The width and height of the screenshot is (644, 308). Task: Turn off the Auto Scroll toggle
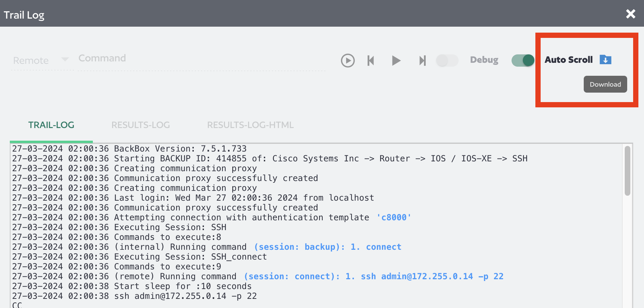(522, 60)
